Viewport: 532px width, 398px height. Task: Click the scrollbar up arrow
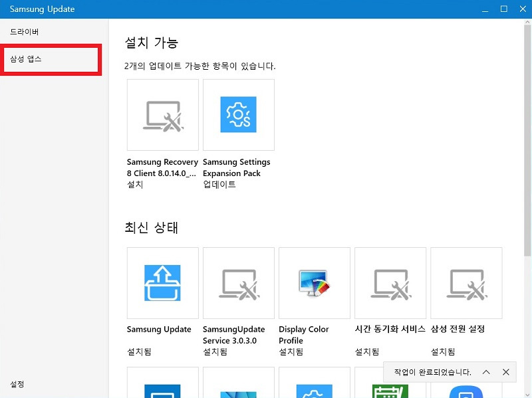tap(527, 22)
